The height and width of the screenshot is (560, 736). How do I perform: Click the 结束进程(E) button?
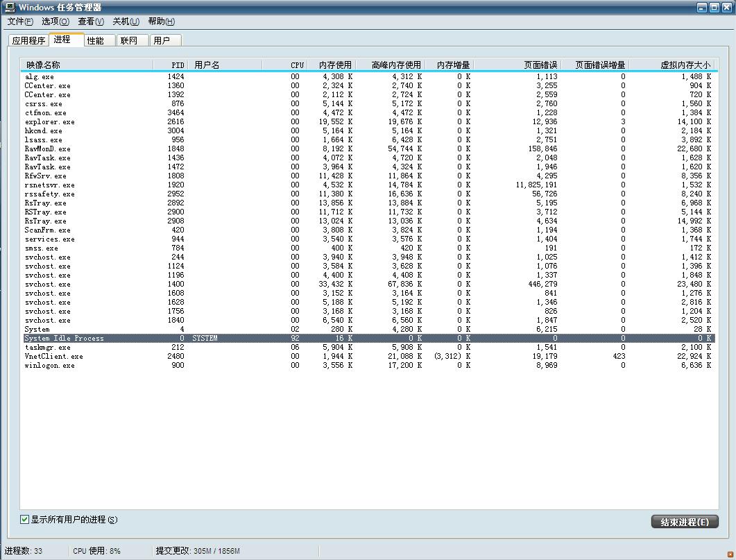[x=685, y=522]
